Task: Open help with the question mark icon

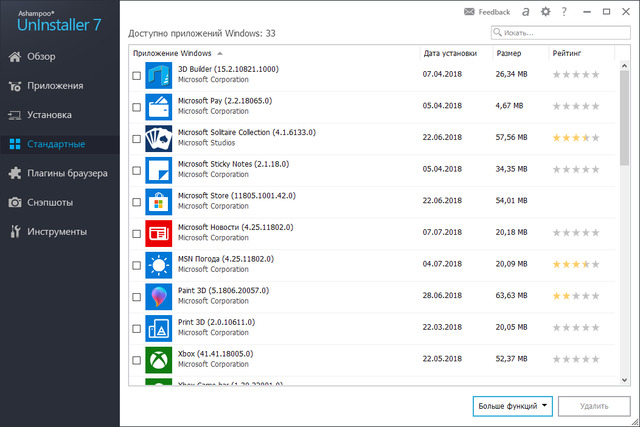Action: point(564,12)
